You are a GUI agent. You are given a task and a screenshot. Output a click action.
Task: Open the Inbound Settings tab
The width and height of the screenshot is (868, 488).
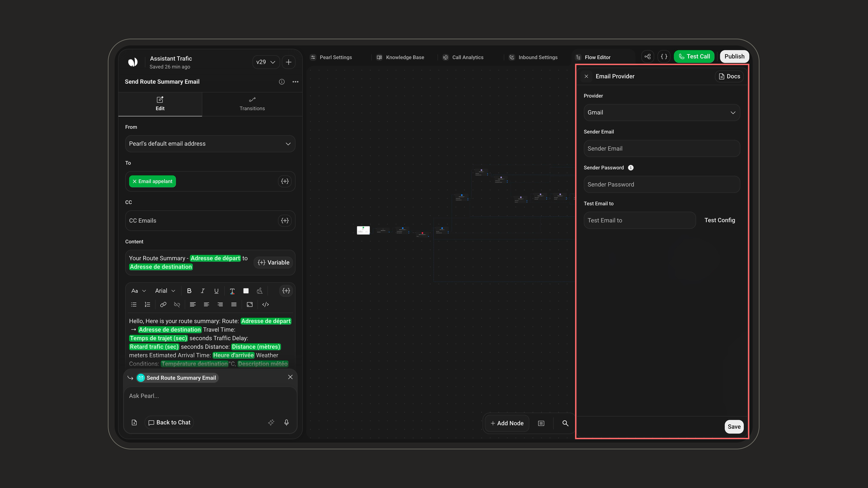(533, 57)
